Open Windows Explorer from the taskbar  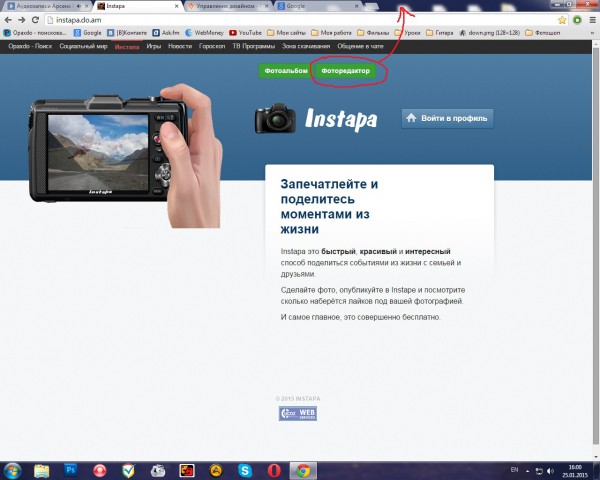point(42,470)
